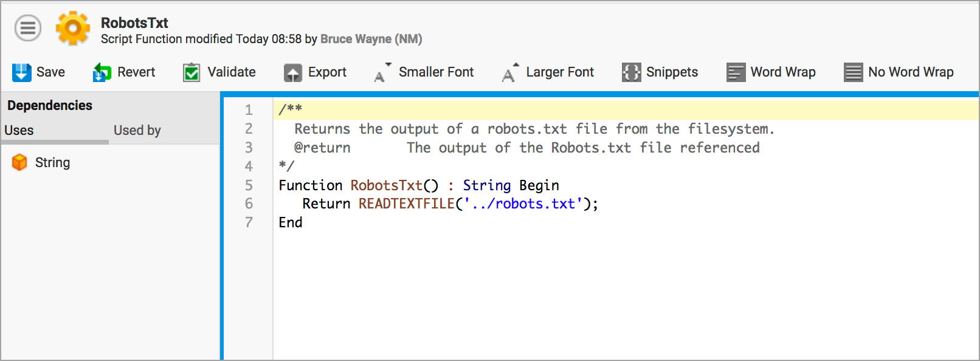This screenshot has height=361, width=980.
Task: Click the Larger Font icon
Action: click(511, 72)
